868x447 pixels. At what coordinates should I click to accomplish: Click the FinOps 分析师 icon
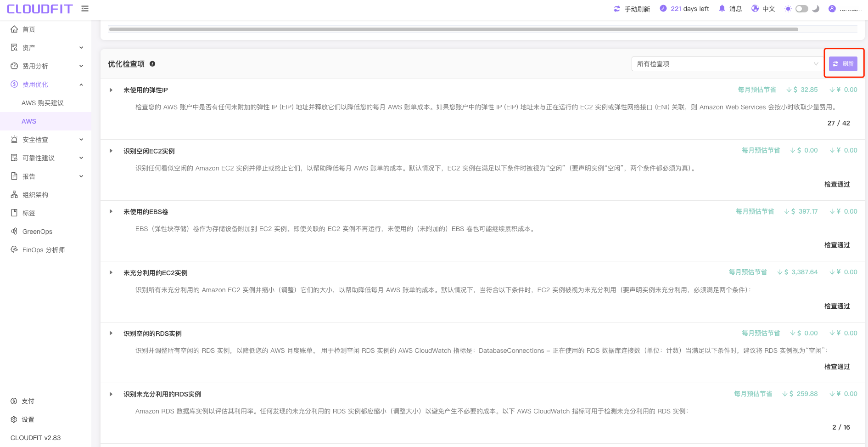click(14, 249)
